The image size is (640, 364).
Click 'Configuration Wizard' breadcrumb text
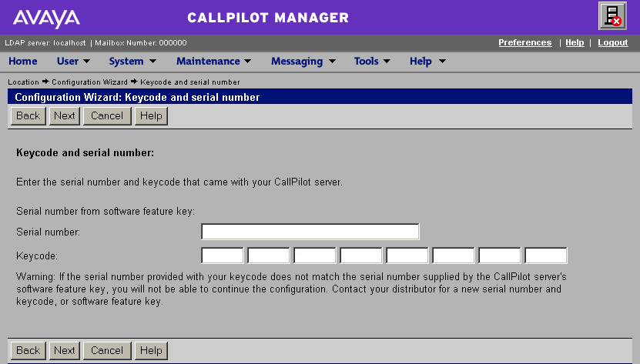pyautogui.click(x=89, y=82)
